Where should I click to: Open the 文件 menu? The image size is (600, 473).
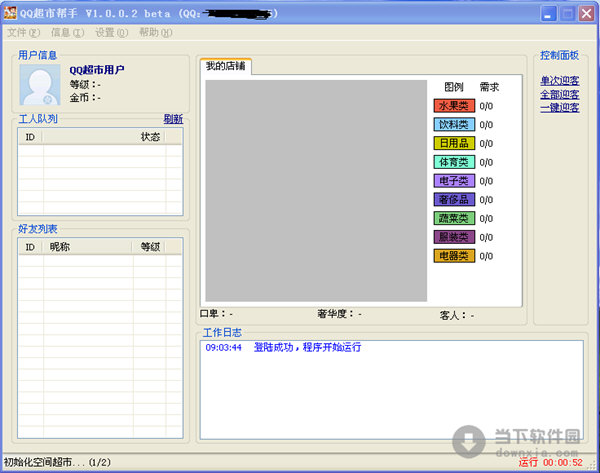23,33
